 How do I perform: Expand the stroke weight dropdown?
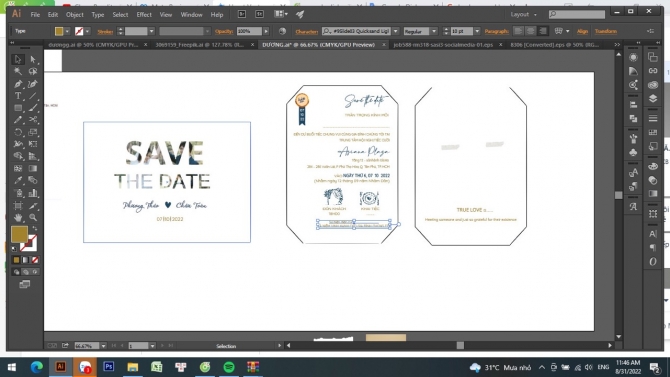click(x=151, y=31)
